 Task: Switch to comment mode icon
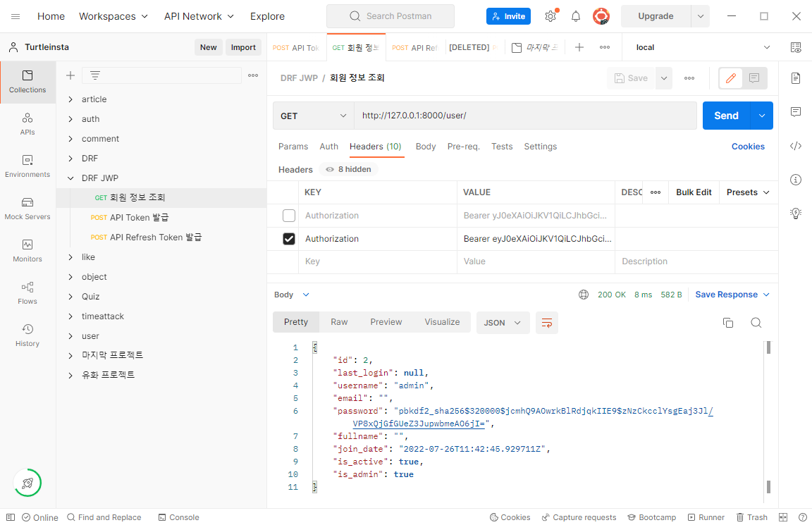click(x=754, y=78)
